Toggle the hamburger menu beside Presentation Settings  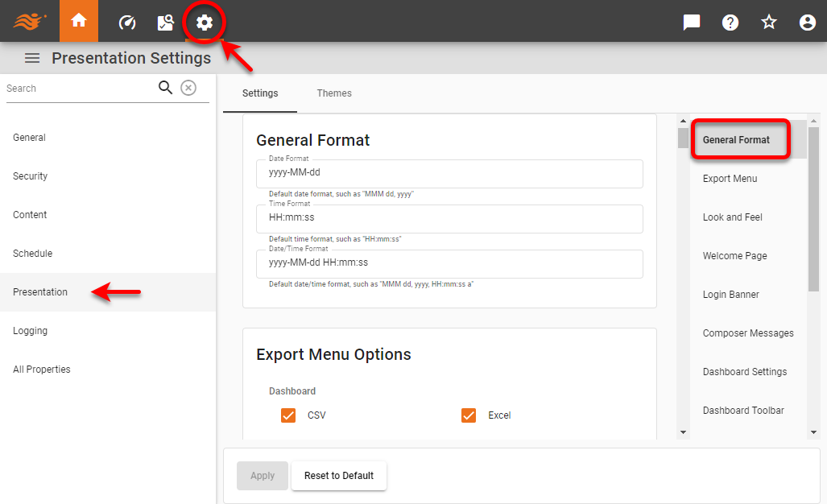click(x=31, y=57)
